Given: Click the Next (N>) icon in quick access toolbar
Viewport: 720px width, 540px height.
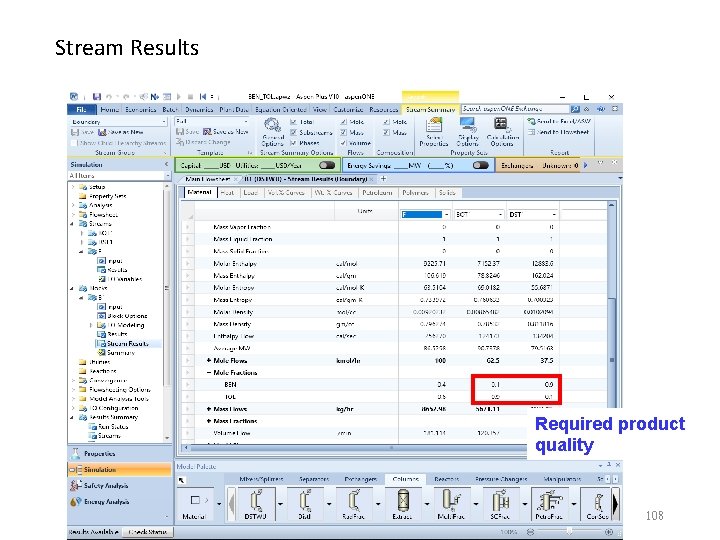Looking at the screenshot, I should (155, 96).
